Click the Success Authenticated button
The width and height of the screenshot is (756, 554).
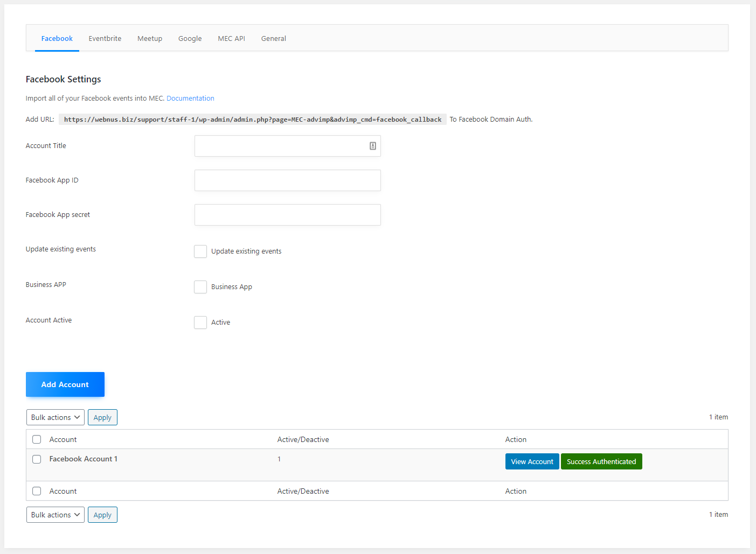(x=601, y=461)
